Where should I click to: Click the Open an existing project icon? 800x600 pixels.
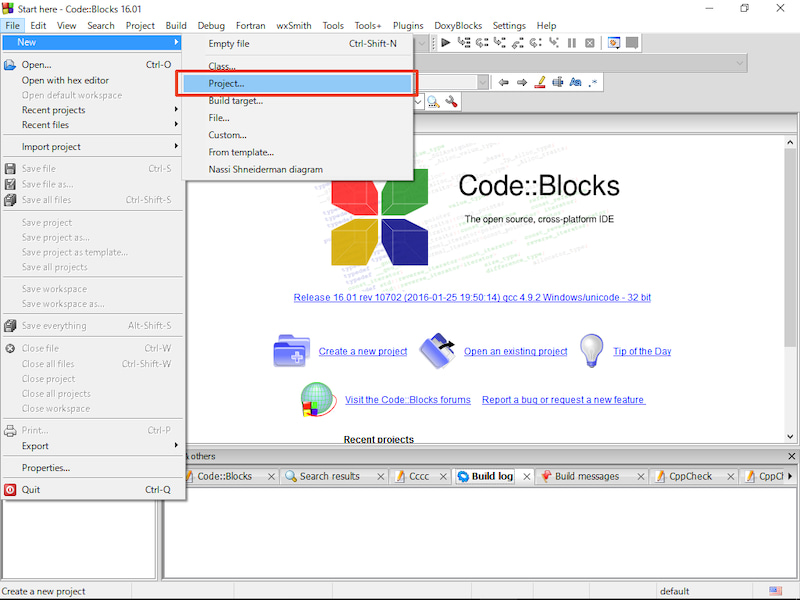[x=437, y=351]
